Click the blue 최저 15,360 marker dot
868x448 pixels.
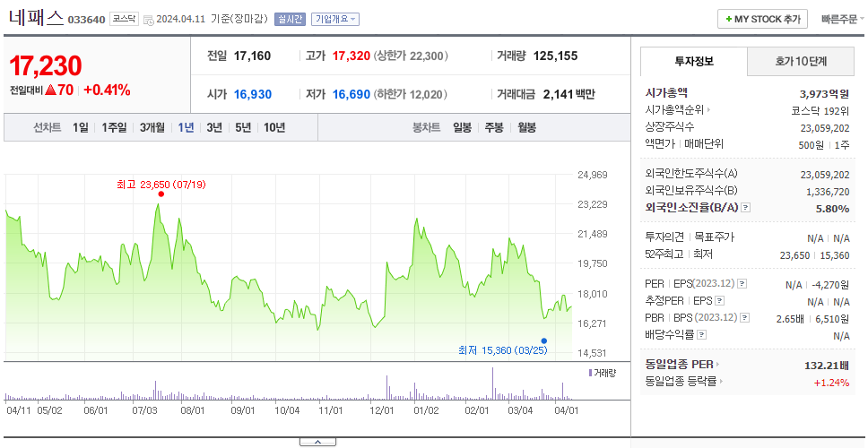(544, 340)
